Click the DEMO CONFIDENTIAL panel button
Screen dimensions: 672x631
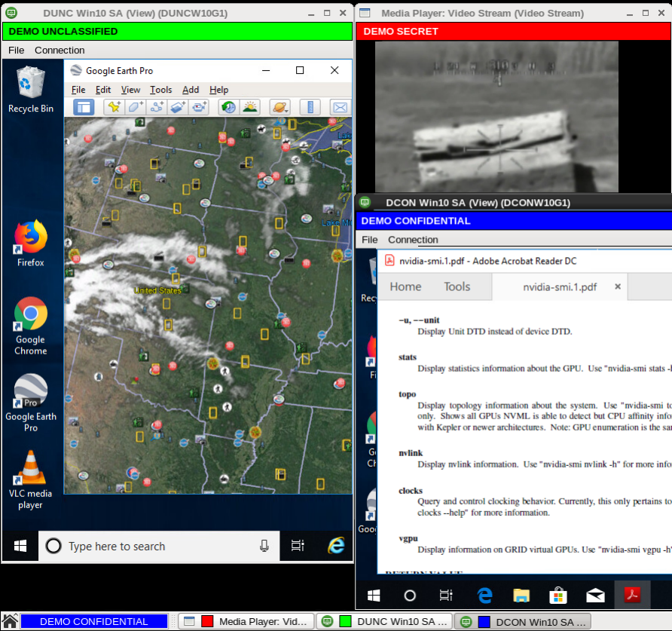94,621
